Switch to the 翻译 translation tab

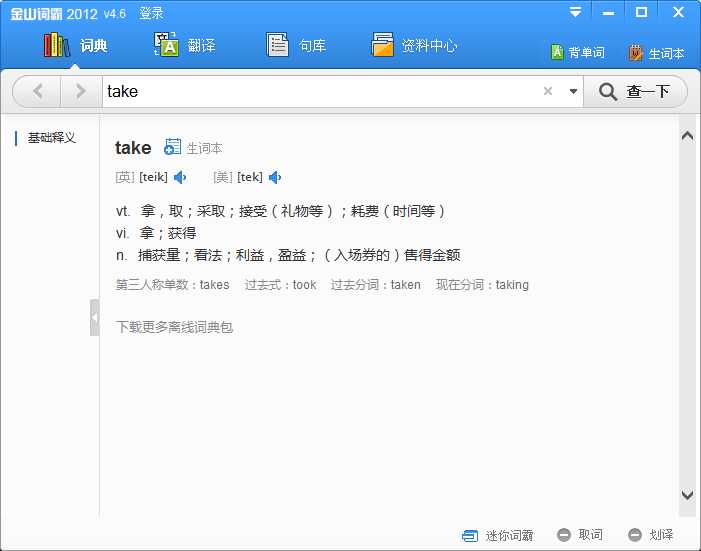[x=185, y=45]
